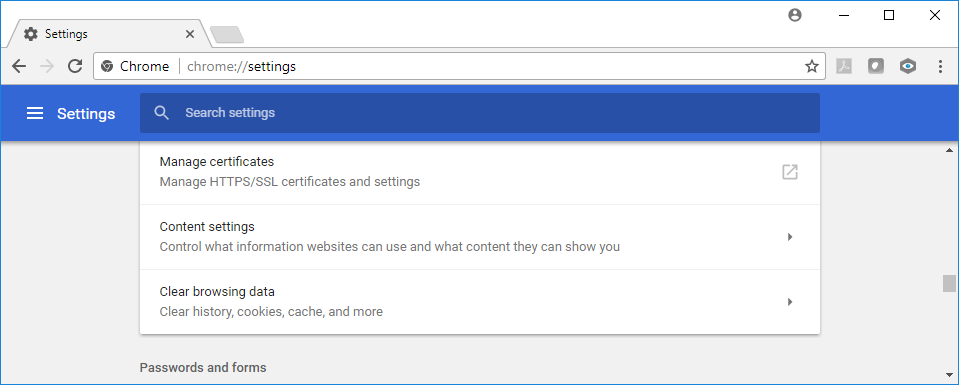959x385 pixels.
Task: Click the eye-shaped extension icon
Action: [x=908, y=66]
